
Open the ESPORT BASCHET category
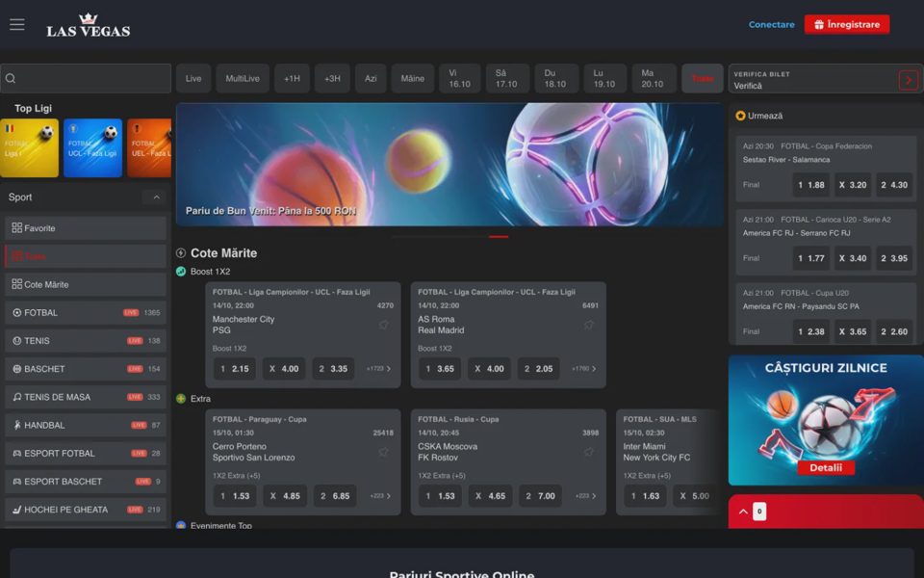[86, 482]
